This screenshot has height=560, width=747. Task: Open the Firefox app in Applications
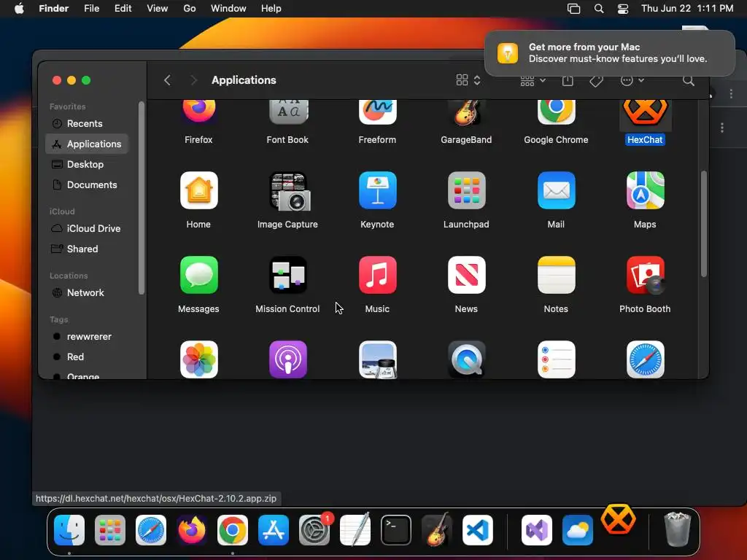[198, 112]
